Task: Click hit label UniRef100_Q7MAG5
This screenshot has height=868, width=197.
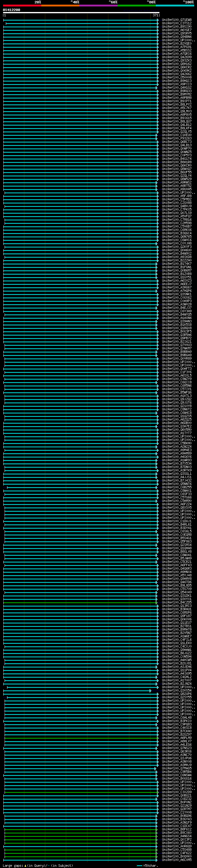Action: tap(176, 769)
